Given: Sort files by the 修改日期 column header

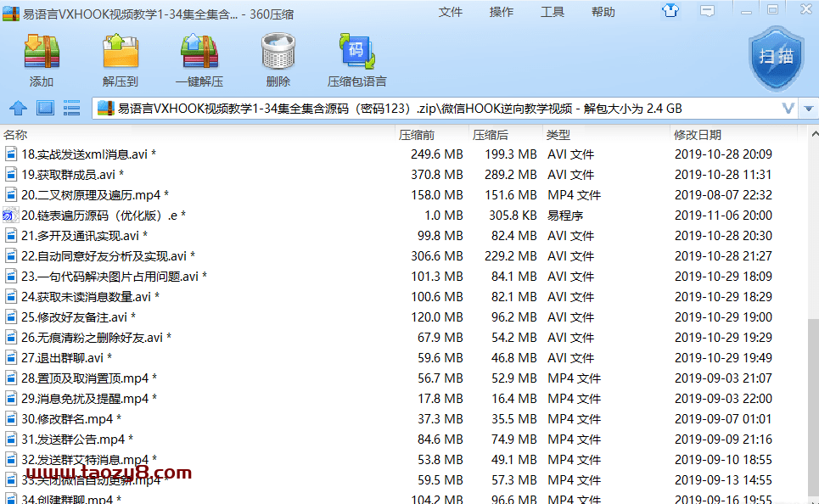Looking at the screenshot, I should (x=698, y=135).
